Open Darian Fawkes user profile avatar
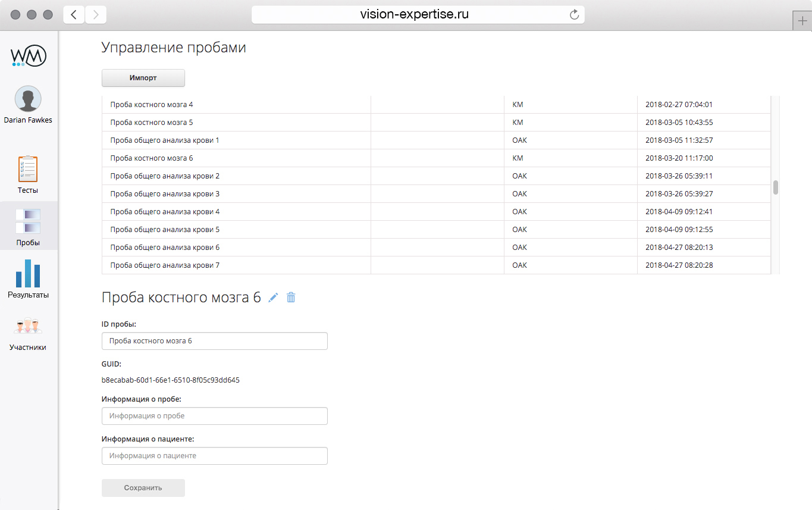 (x=28, y=99)
